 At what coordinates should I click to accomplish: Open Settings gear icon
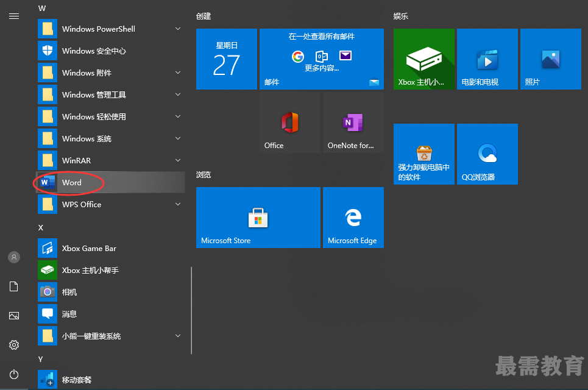14,345
